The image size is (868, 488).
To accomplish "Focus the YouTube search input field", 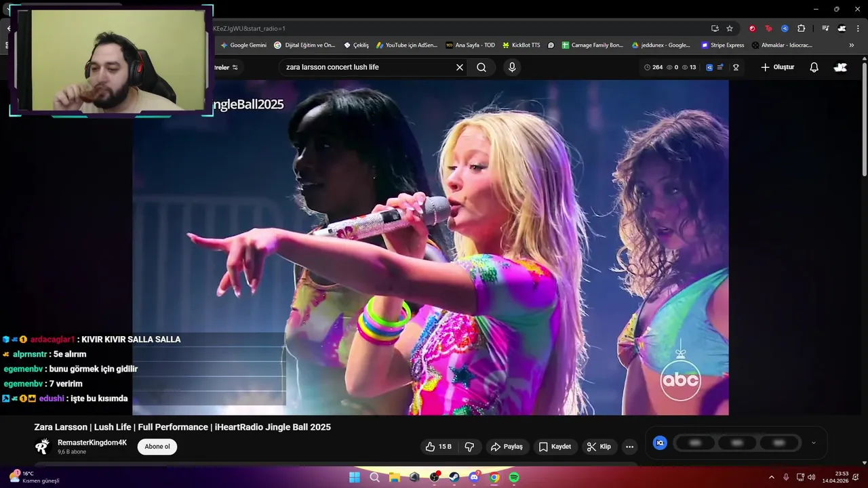I will pyautogui.click(x=370, y=67).
